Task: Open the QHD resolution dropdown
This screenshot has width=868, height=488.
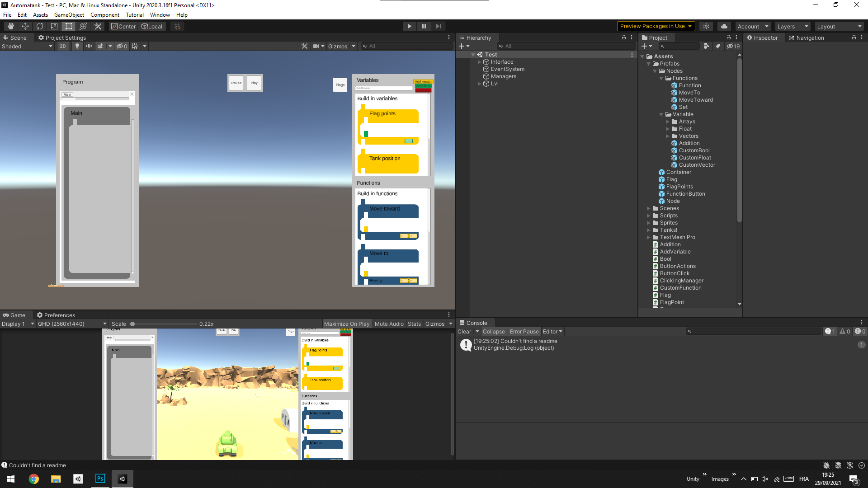Action: [x=72, y=324]
